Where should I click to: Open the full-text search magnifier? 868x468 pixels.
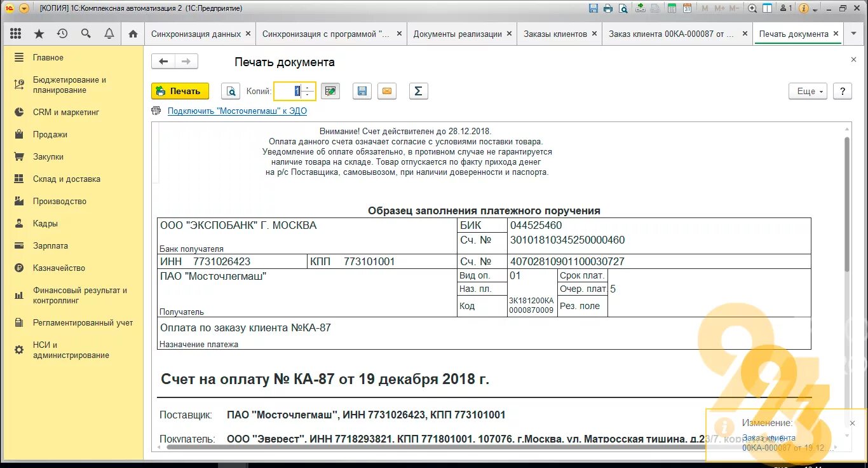(x=86, y=34)
